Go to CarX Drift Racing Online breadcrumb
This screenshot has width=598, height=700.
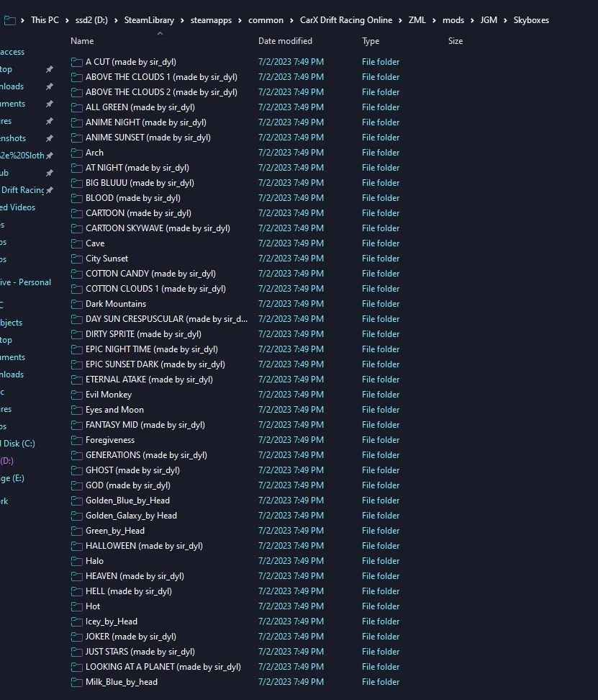[346, 20]
